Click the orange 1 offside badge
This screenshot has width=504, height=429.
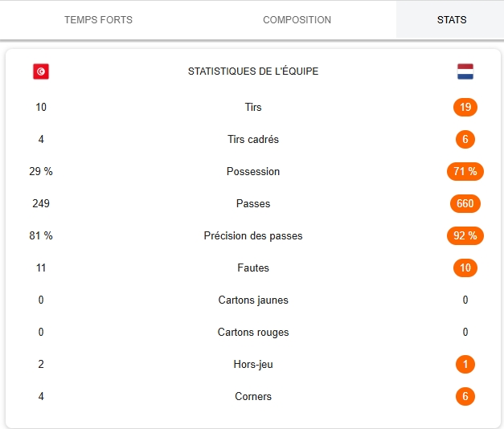click(465, 364)
